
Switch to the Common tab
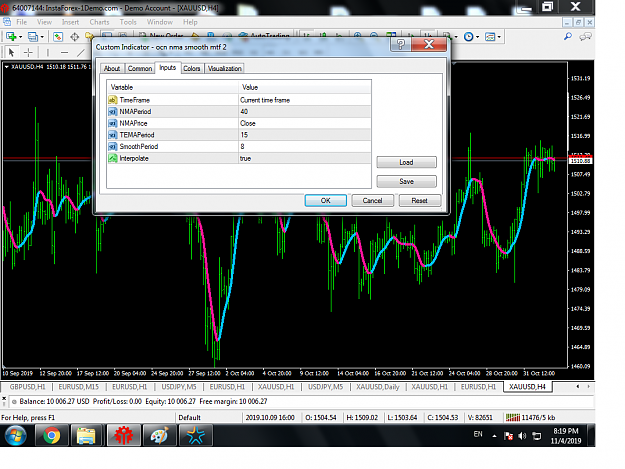click(140, 69)
